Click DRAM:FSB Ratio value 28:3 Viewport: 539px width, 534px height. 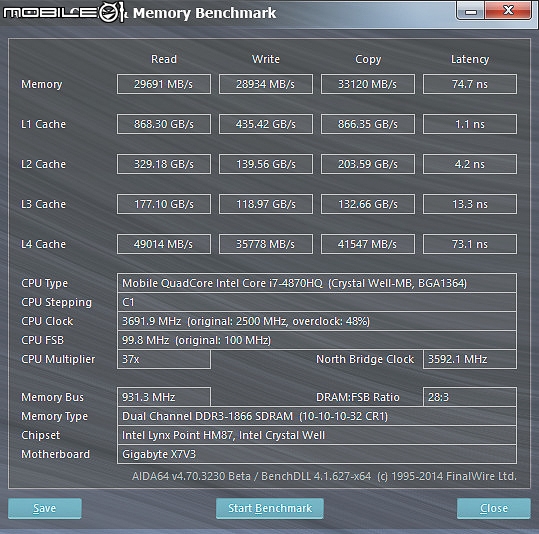click(x=470, y=397)
